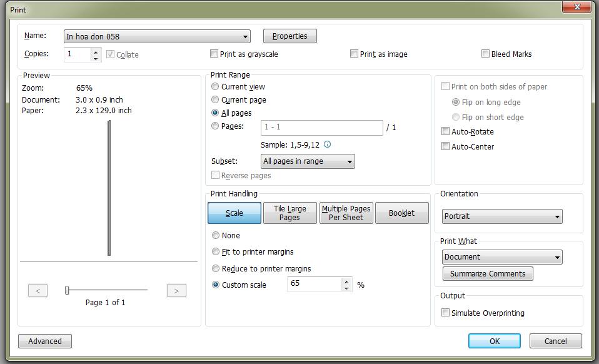Image resolution: width=599 pixels, height=364 pixels.
Task: Toggle Simulate Overprinting checkbox
Action: [x=445, y=313]
